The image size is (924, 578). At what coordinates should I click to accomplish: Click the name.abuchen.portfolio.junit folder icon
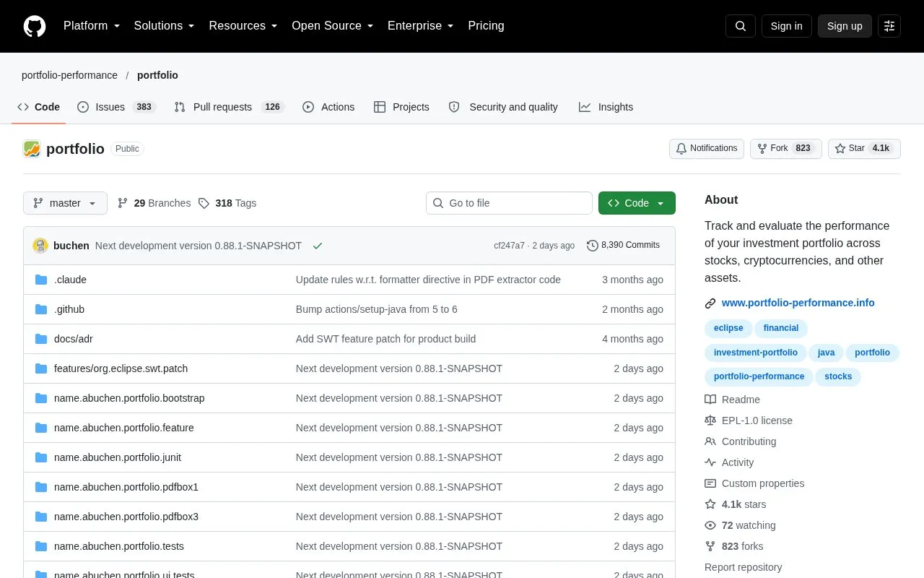(x=41, y=457)
